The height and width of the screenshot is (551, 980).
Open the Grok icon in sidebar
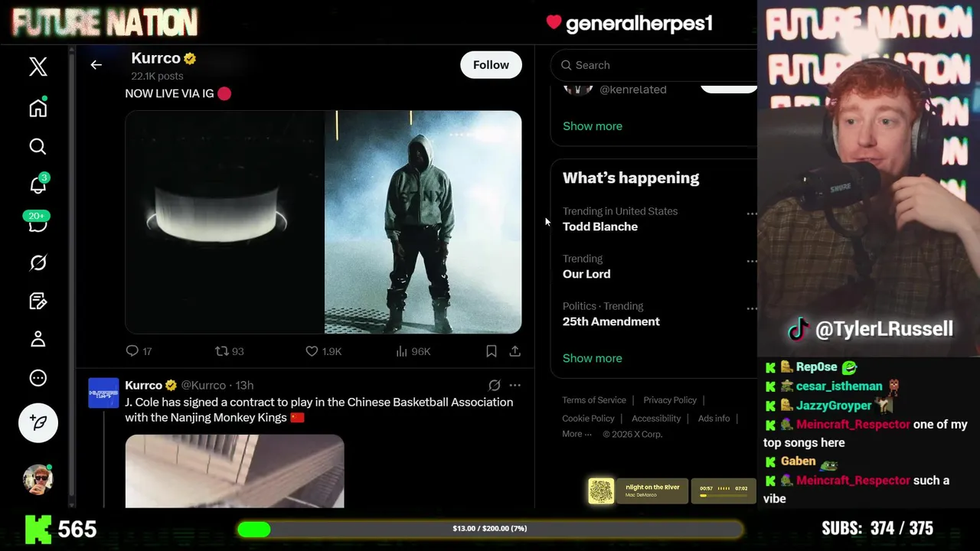[x=38, y=262]
